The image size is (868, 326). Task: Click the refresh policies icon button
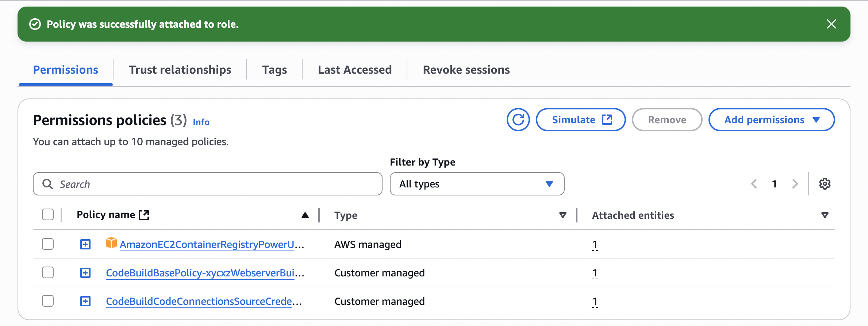(x=518, y=120)
